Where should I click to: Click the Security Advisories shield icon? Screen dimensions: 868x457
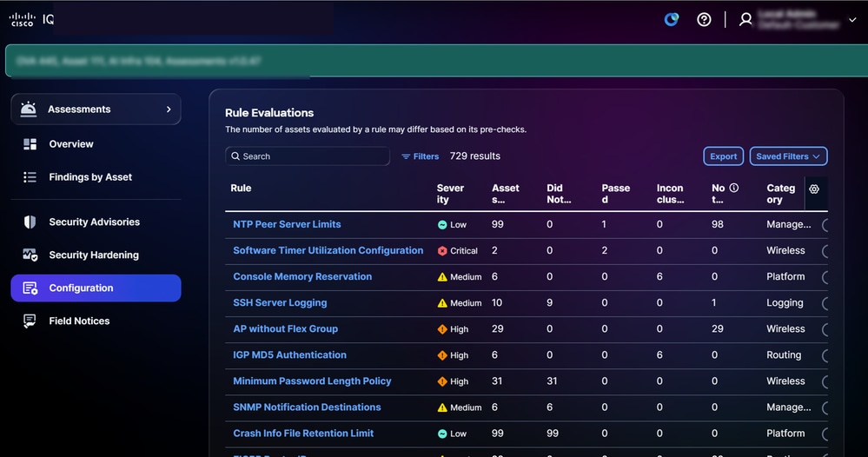30,222
